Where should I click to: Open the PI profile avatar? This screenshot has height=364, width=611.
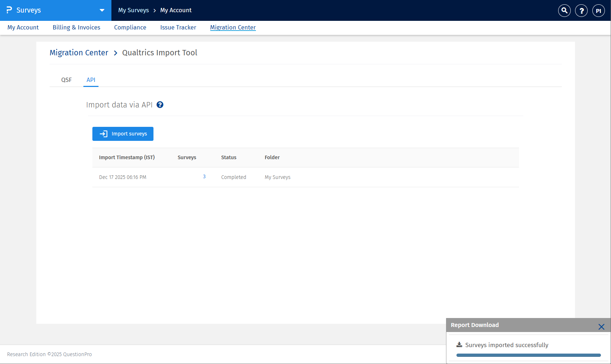(598, 10)
